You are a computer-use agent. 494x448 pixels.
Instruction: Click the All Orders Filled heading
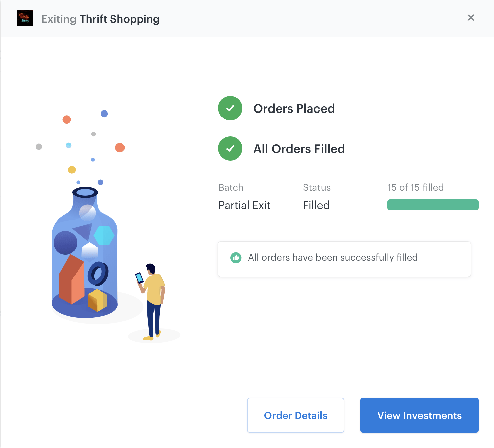coord(299,149)
